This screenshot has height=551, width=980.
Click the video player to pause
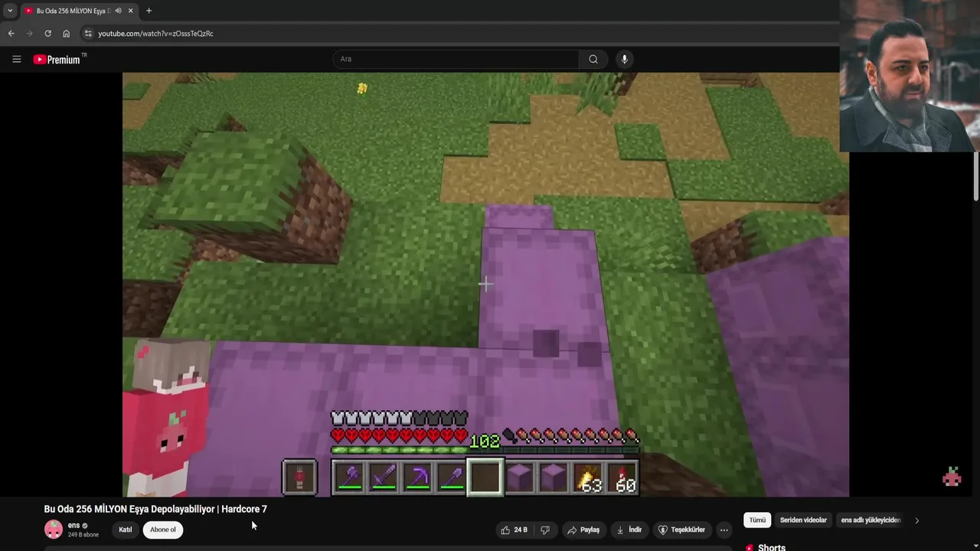[x=485, y=285]
